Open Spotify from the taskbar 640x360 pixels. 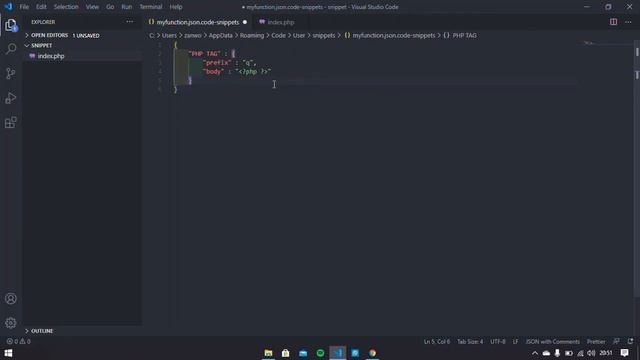[320, 353]
